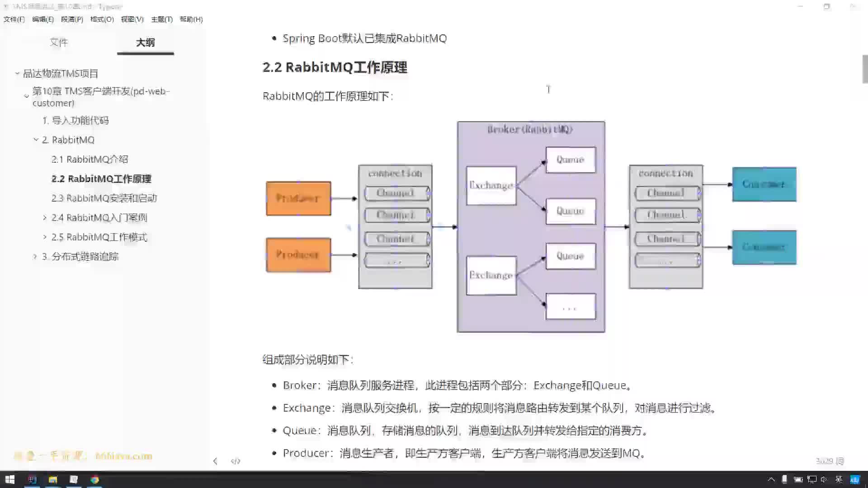This screenshot has height=488, width=868.
Task: Restore down the Typora window
Action: 827,6
